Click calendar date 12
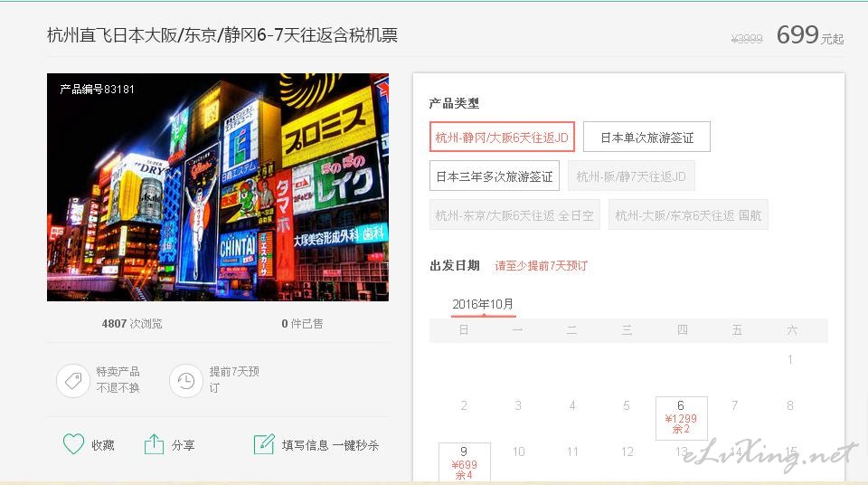This screenshot has height=485, width=868. pos(627,452)
